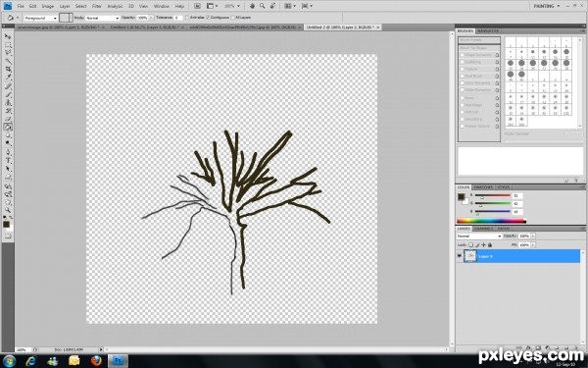This screenshot has width=588, height=368.
Task: Select the 3D Rotate tool
Action: (8, 186)
